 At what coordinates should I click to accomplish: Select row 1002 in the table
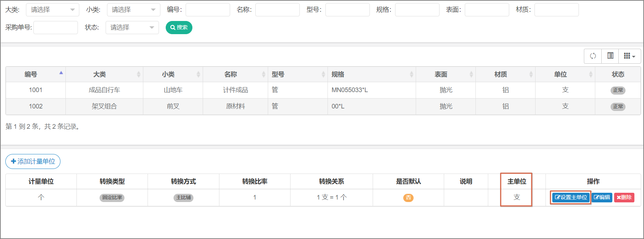36,106
